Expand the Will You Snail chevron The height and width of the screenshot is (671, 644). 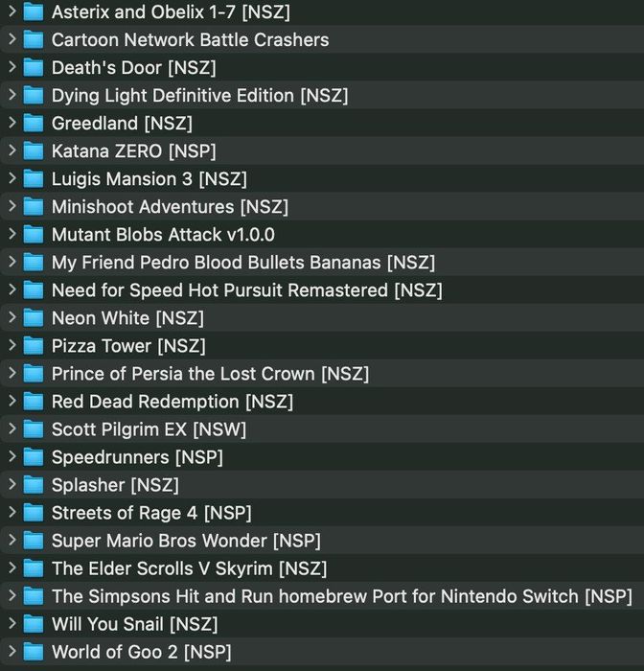12,623
